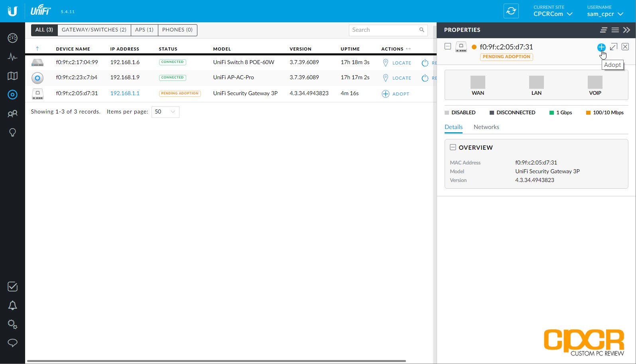Open the Items per page dropdown
The height and width of the screenshot is (364, 636).
pos(165,112)
